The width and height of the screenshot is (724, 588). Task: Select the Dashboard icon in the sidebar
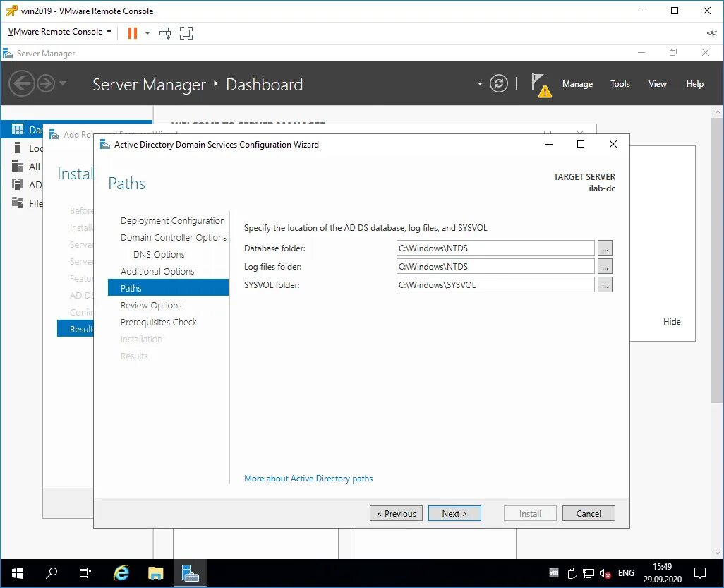pos(18,129)
